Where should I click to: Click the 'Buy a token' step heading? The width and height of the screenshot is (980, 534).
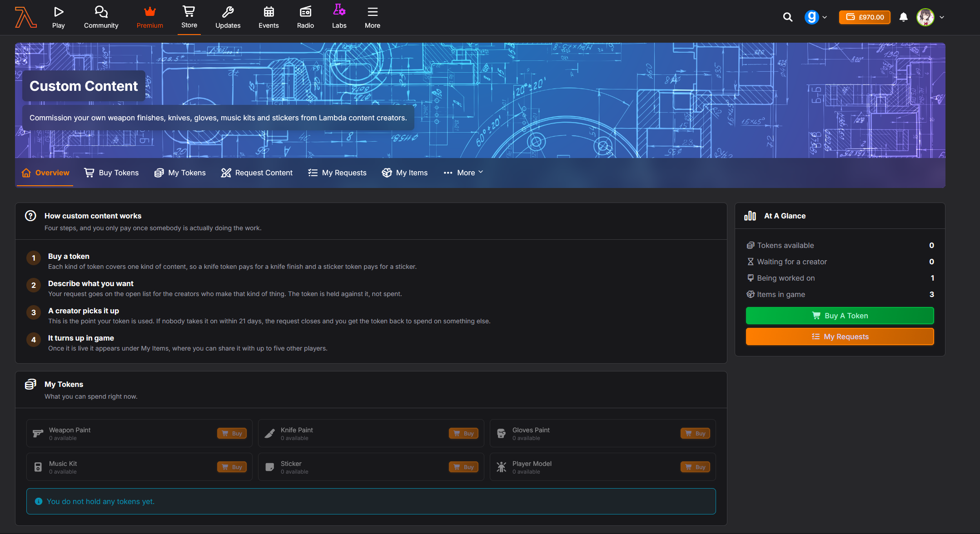(x=69, y=256)
